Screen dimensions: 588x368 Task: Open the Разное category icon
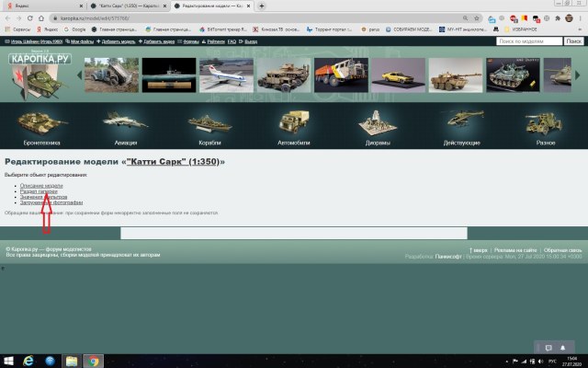(546, 123)
